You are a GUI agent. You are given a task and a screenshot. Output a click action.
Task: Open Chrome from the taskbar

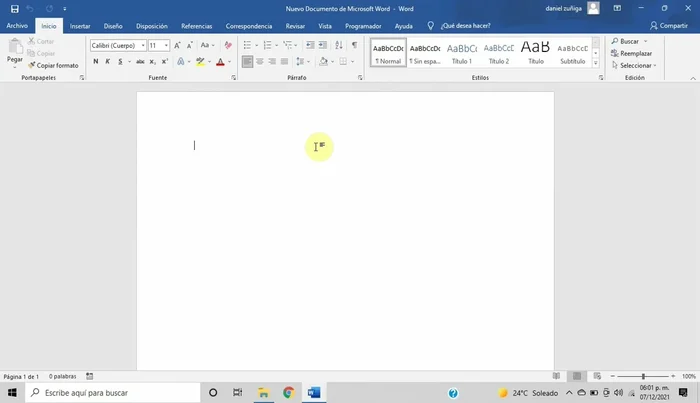288,393
